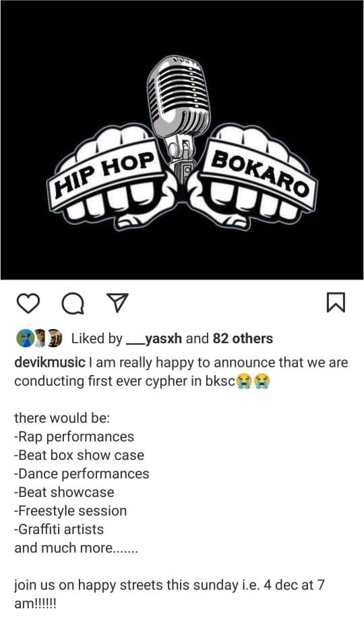Save the post with the bookmark icon
364x617 pixels.
[x=336, y=303]
